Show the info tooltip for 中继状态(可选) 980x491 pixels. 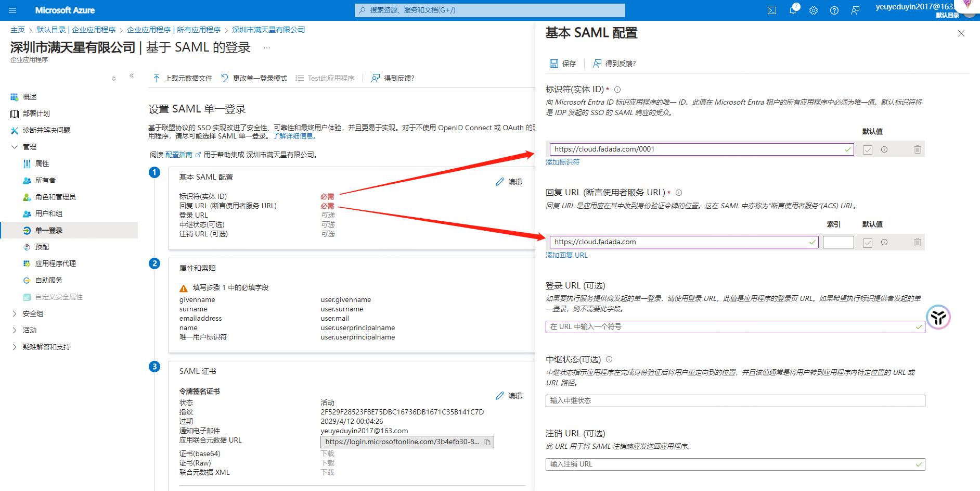coord(609,359)
